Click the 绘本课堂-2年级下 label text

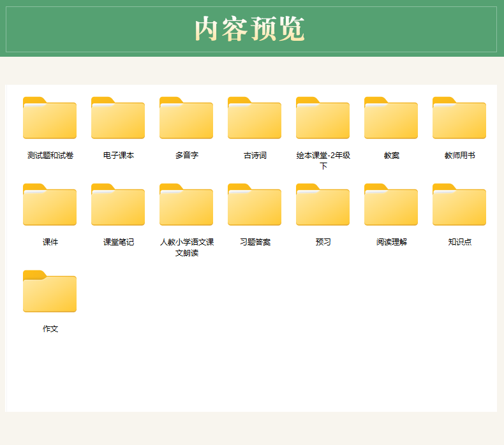pyautogui.click(x=323, y=161)
